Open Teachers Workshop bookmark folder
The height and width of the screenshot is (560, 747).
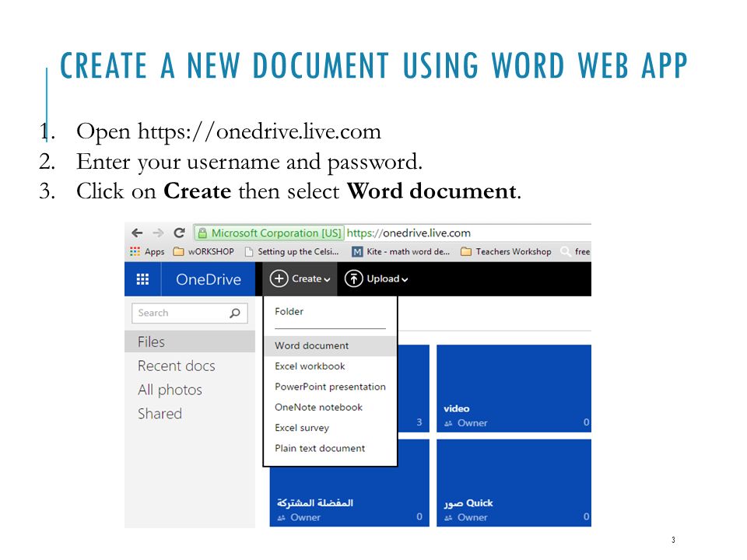click(x=506, y=251)
